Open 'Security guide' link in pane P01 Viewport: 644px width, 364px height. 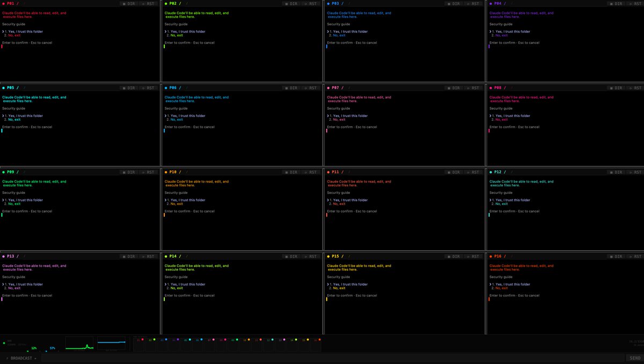[x=13, y=24]
